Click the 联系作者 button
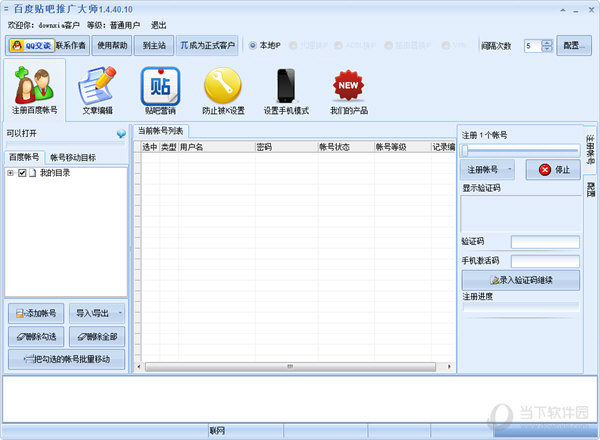This screenshot has width=600, height=440. click(71, 46)
